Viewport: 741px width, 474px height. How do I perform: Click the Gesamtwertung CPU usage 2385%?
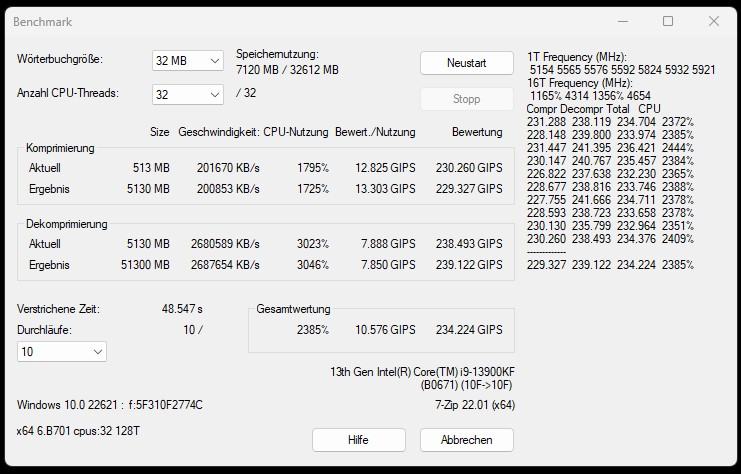pyautogui.click(x=313, y=330)
